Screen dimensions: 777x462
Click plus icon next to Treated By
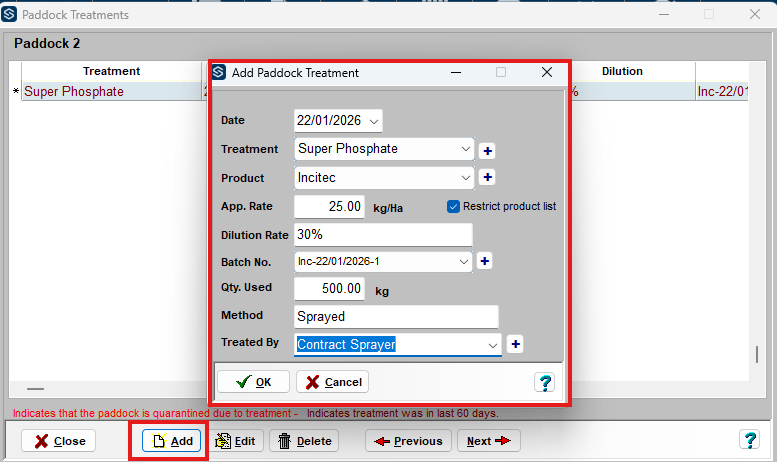tap(515, 344)
